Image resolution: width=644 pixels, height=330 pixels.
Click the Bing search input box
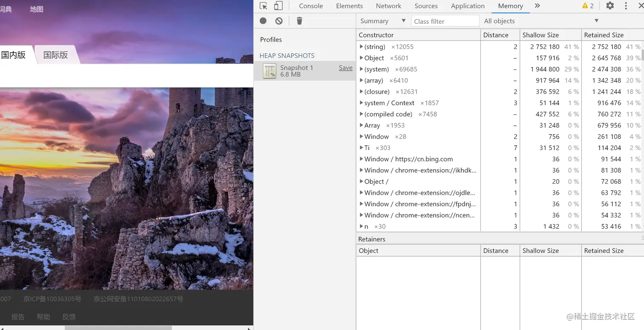click(126, 76)
